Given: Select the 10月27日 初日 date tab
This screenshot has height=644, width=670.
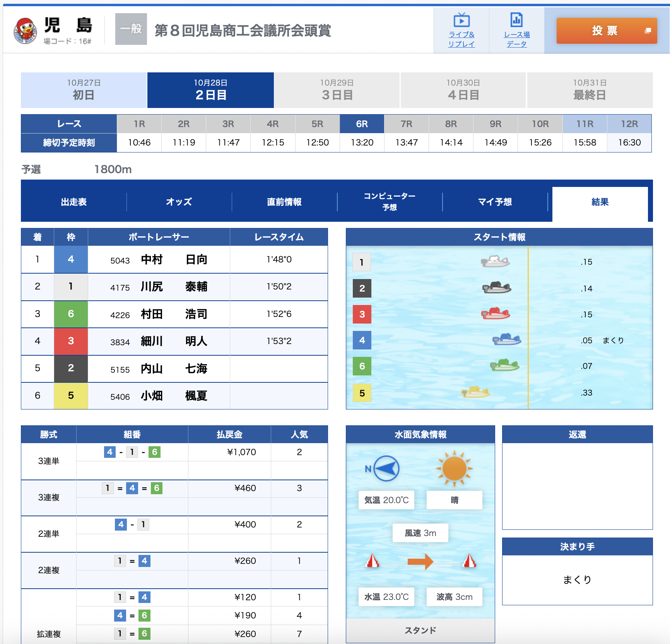Looking at the screenshot, I should (x=84, y=90).
